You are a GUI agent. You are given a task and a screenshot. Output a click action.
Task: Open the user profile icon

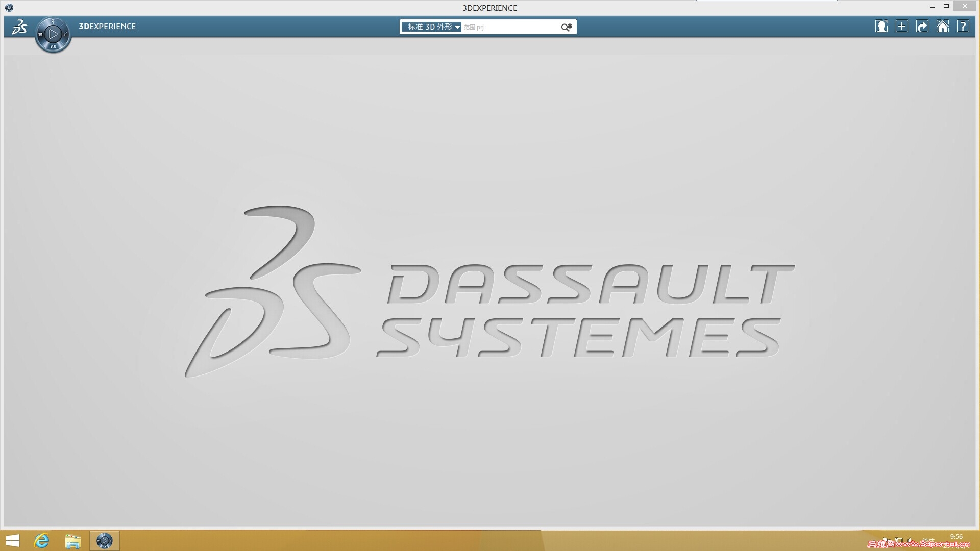click(881, 27)
